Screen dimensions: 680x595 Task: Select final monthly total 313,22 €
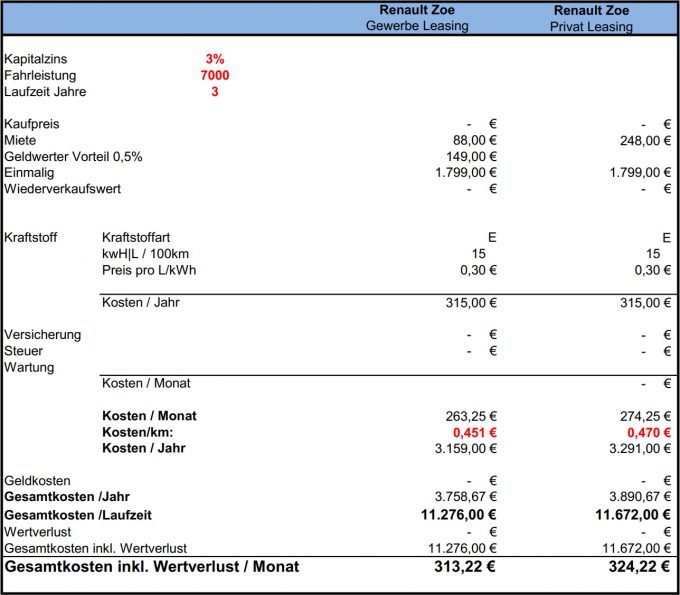coord(465,567)
